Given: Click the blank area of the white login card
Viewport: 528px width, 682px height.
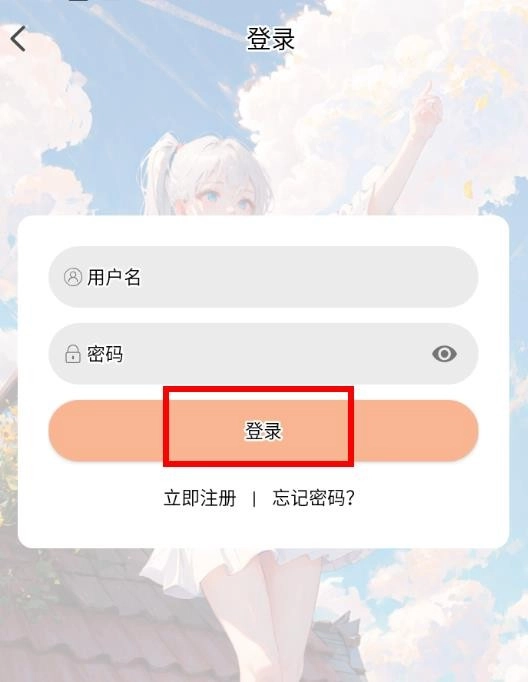Looking at the screenshot, I should click(x=264, y=528).
